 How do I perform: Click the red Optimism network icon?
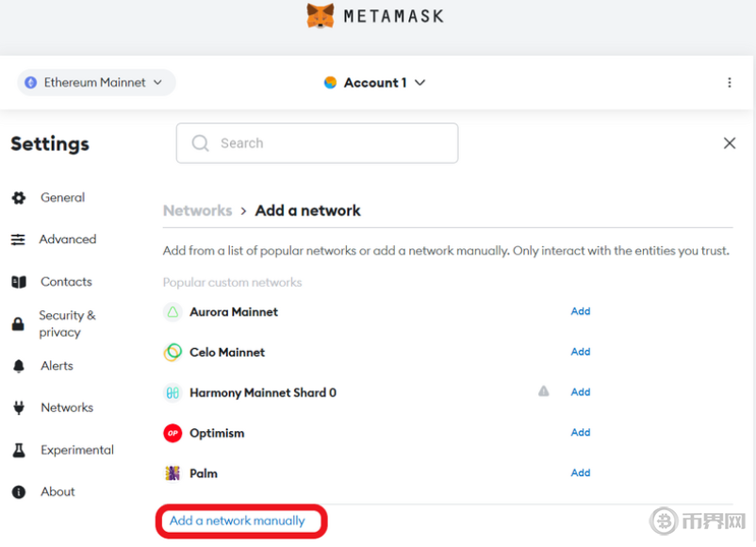[x=173, y=434]
